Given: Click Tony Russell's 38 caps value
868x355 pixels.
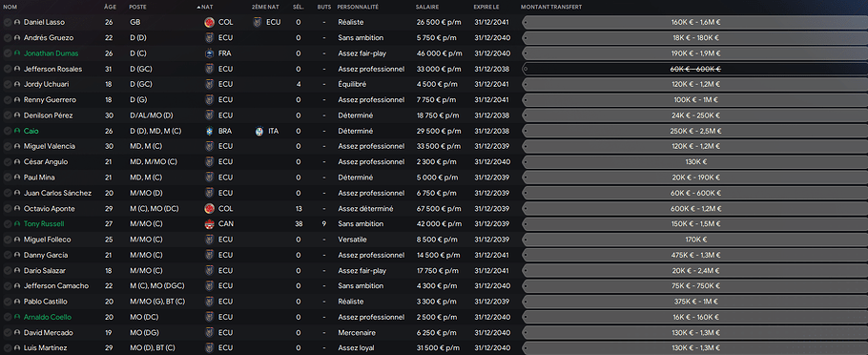Looking at the screenshot, I should pos(299,224).
